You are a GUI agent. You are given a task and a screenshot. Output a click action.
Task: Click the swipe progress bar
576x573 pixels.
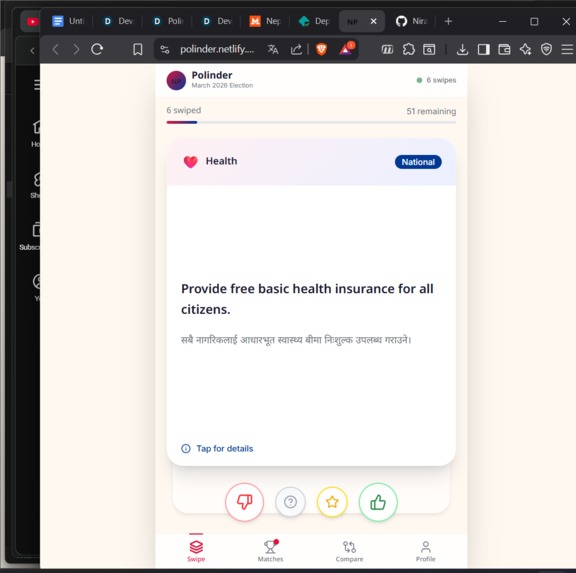[311, 122]
